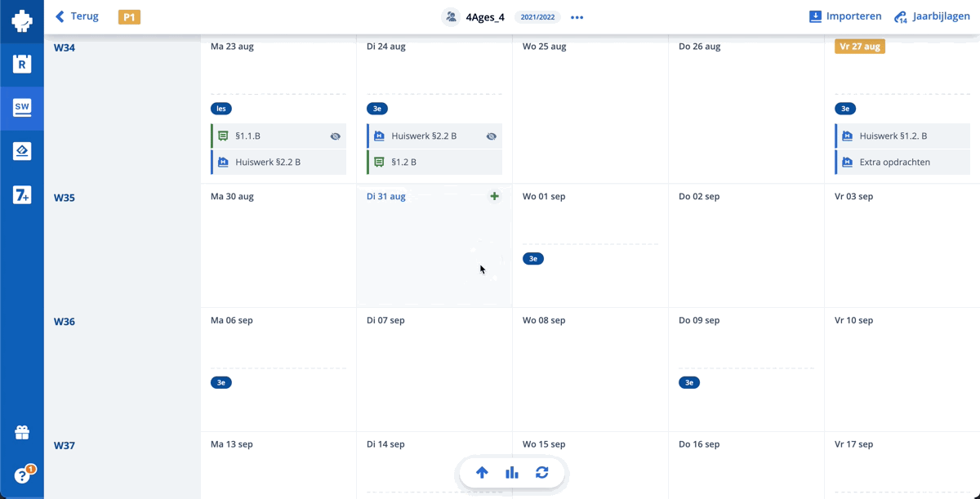Toggle visibility eye on Huiswerk §2.2 B Tuesday
Viewport: 980px width, 499px height.
(491, 136)
